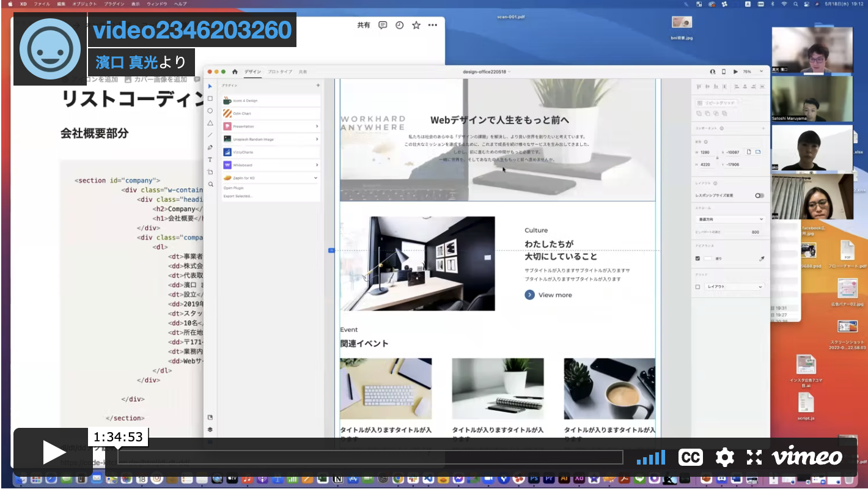Image resolution: width=868 pixels, height=489 pixels.
Task: Click the View more button on canvas
Action: (548, 295)
